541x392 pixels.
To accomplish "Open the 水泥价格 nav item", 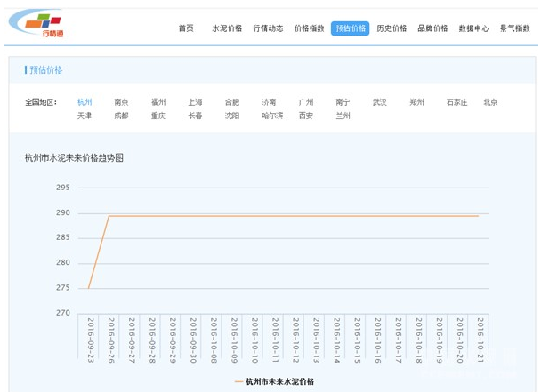I will 227,28.
